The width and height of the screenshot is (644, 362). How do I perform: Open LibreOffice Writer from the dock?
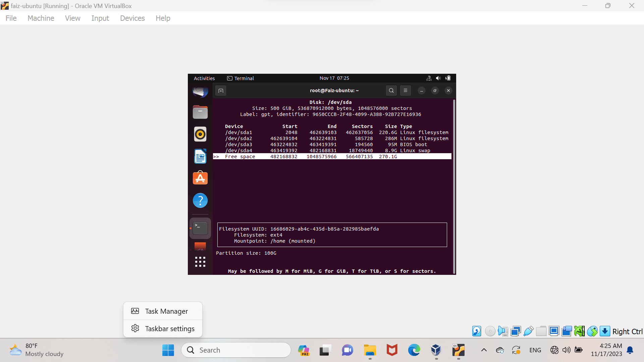pos(200,156)
